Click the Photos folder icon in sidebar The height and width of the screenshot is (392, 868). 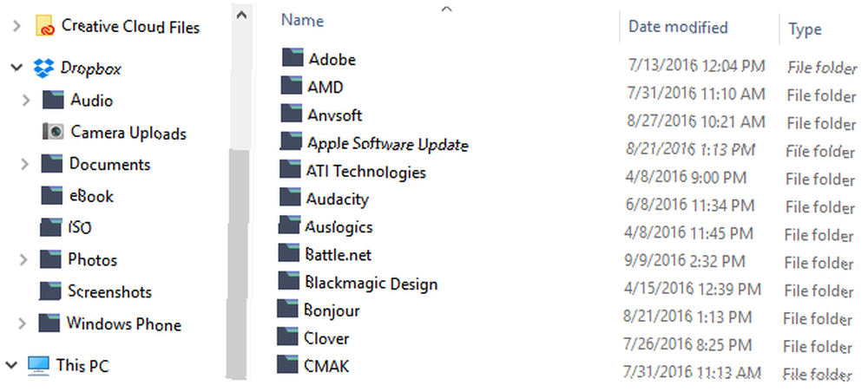click(50, 258)
